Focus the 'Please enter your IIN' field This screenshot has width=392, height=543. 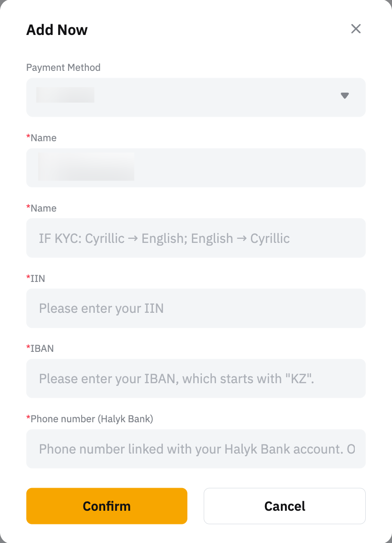(x=196, y=308)
